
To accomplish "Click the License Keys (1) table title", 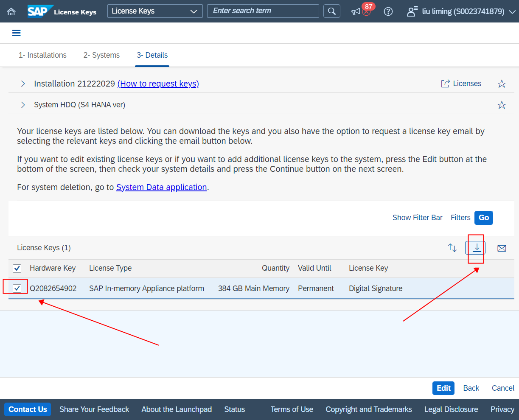I will pyautogui.click(x=44, y=248).
